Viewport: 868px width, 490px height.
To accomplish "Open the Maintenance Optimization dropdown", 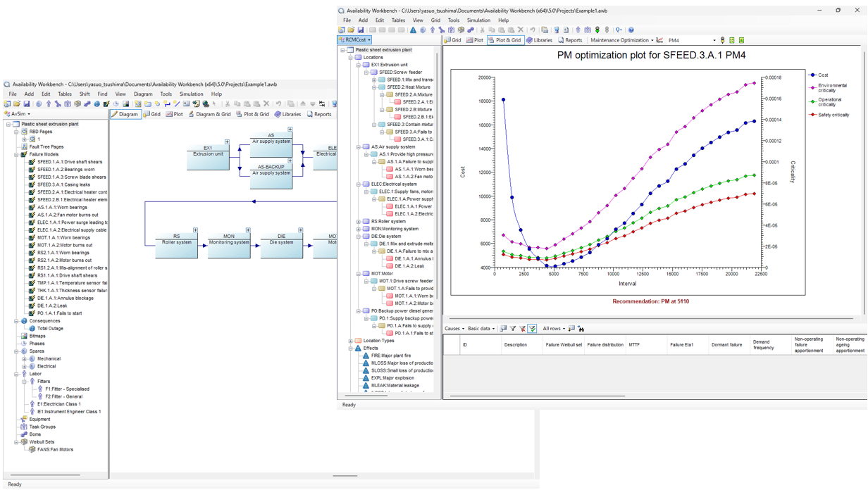I will [622, 40].
